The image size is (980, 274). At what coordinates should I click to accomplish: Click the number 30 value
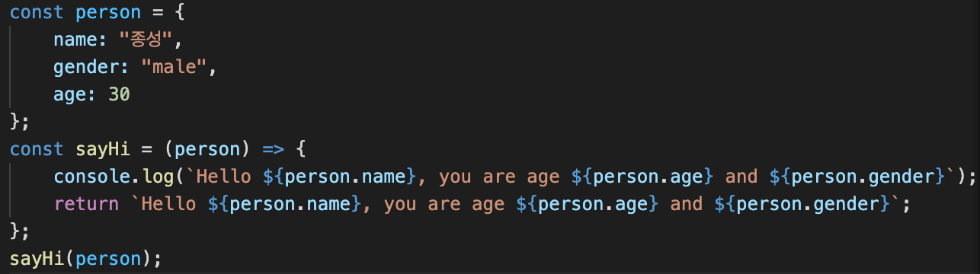click(x=120, y=94)
